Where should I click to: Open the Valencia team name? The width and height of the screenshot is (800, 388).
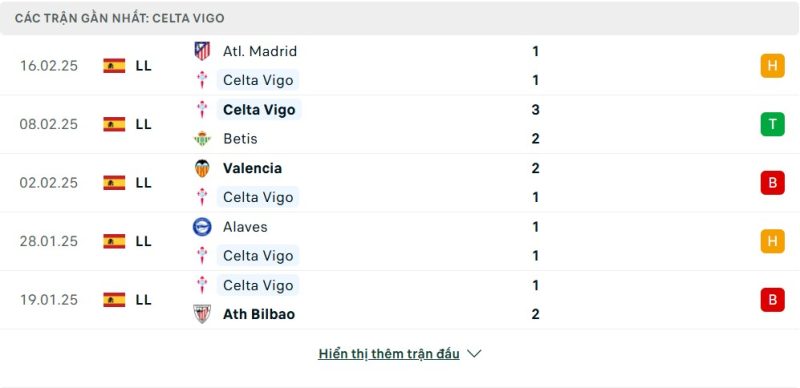[252, 168]
